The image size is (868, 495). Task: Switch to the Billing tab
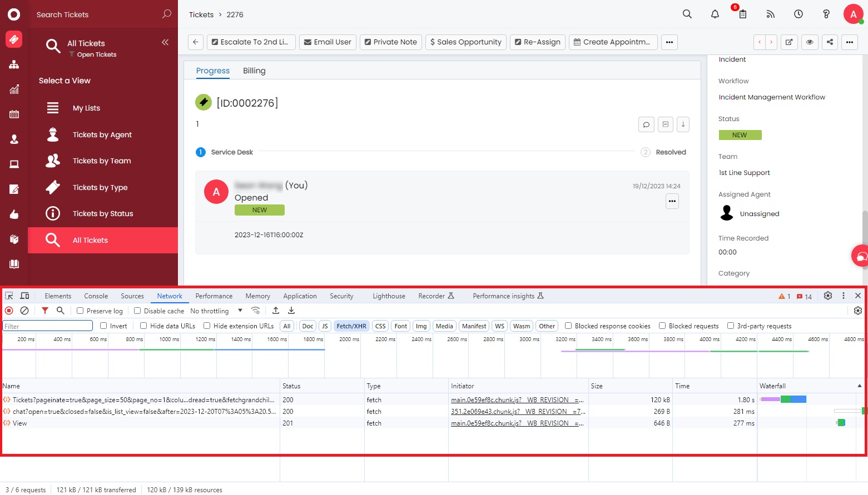click(x=254, y=71)
